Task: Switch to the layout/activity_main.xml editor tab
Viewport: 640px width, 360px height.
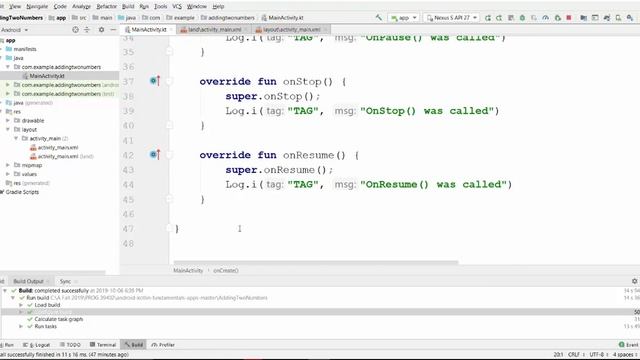Action: (291, 30)
